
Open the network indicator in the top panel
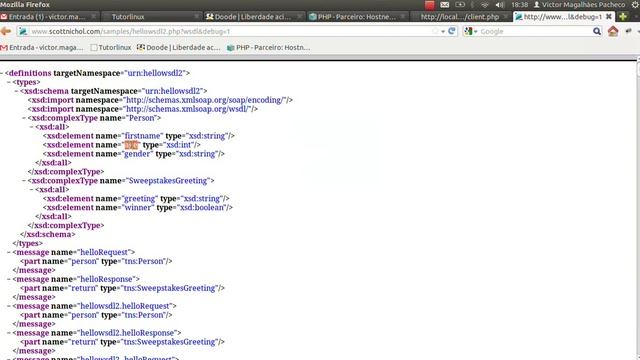click(x=485, y=4)
